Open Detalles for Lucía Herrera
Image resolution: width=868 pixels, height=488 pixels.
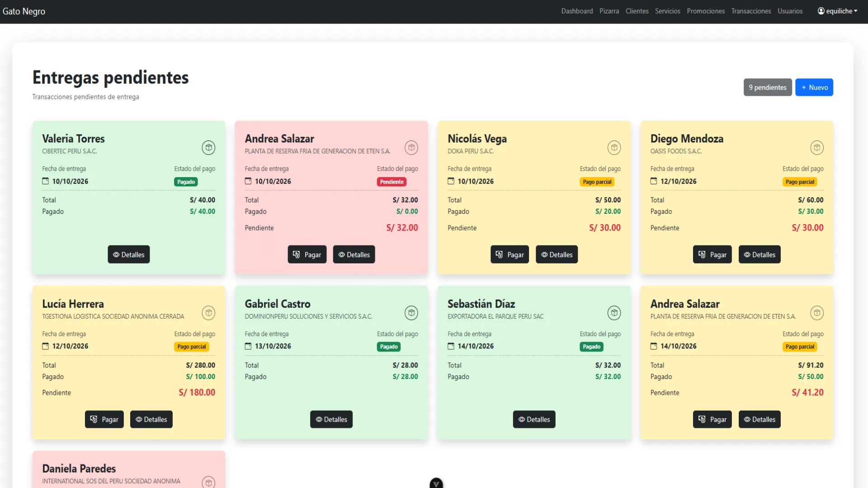coord(151,419)
